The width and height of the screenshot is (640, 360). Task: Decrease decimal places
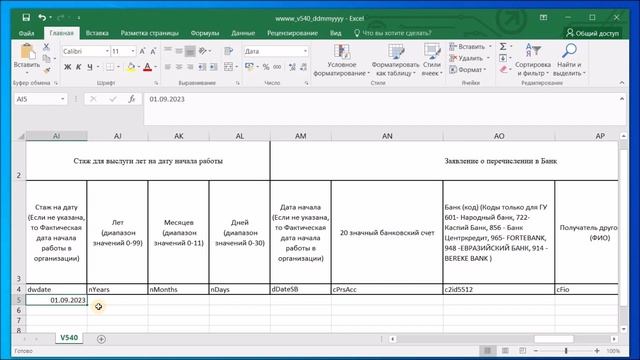click(x=303, y=67)
